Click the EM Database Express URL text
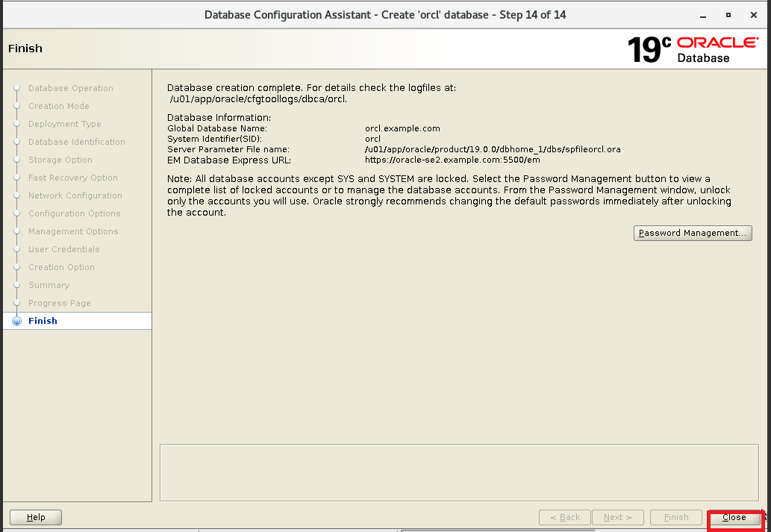 pos(452,160)
